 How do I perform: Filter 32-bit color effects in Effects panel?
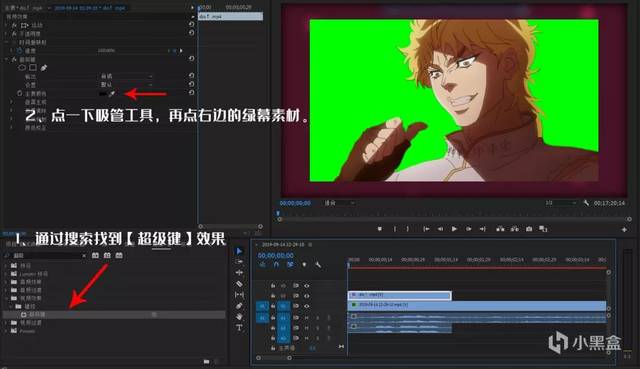click(x=107, y=255)
